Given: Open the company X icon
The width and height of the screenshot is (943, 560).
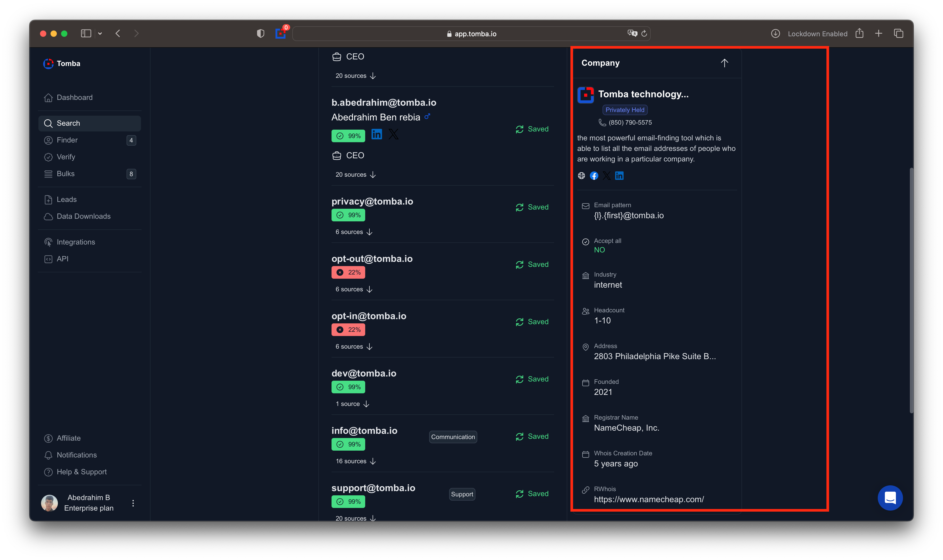Looking at the screenshot, I should 606,175.
